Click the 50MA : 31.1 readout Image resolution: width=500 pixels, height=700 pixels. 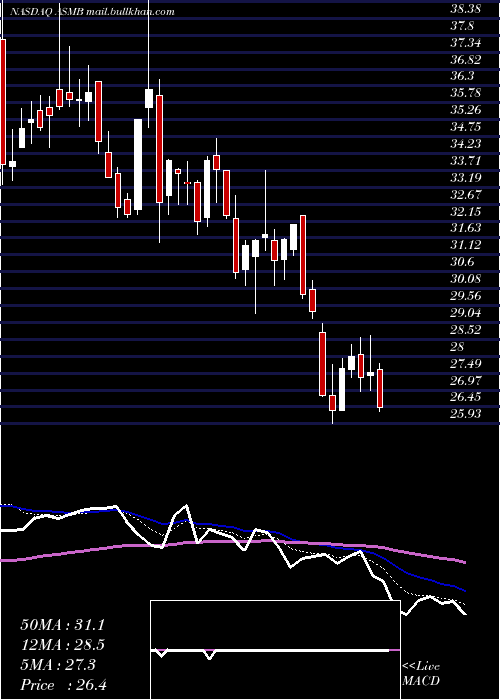pyautogui.click(x=63, y=625)
